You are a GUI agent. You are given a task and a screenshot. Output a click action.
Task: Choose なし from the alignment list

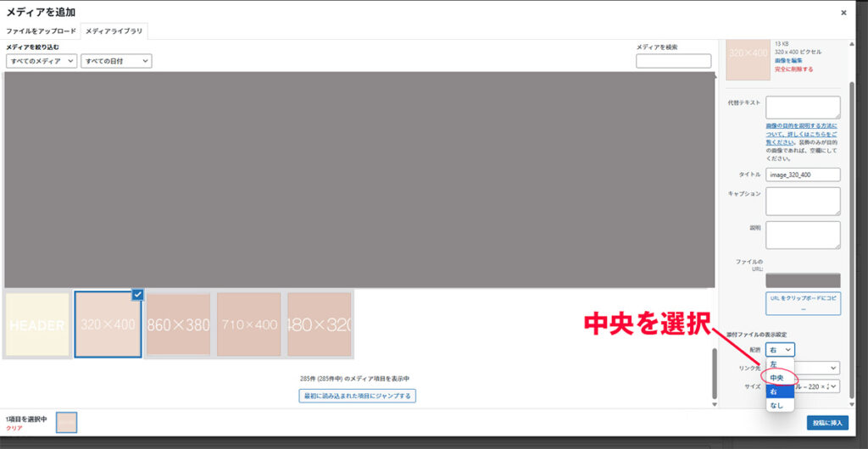[775, 406]
